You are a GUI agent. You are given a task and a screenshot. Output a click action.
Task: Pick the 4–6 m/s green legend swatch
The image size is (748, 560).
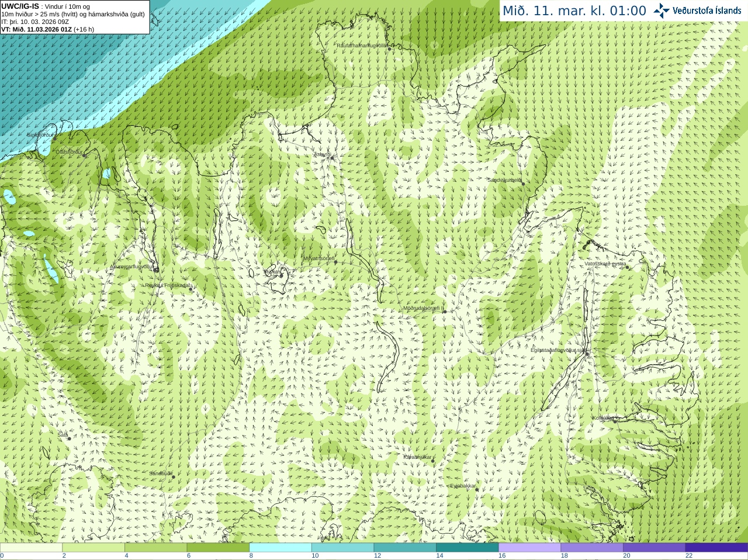[155, 548]
